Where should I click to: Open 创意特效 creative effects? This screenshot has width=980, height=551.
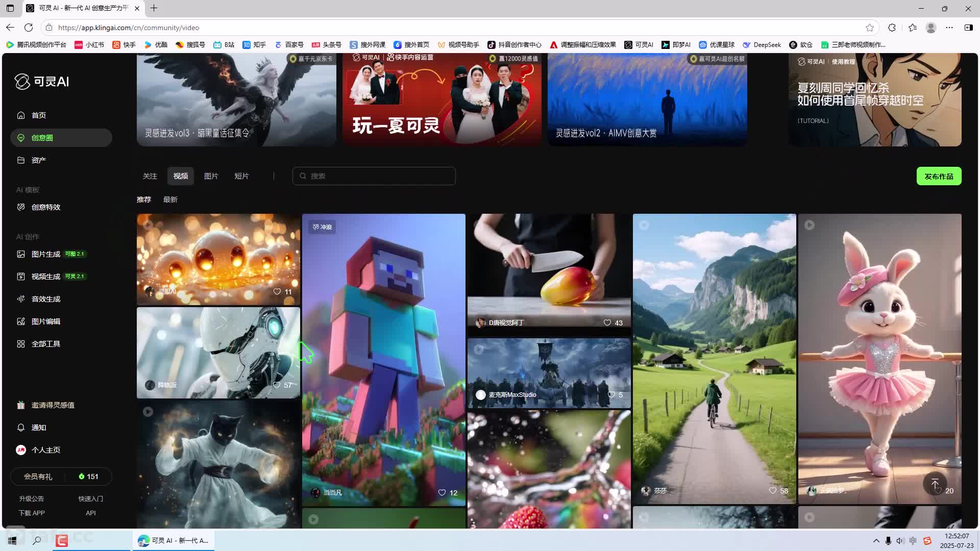pyautogui.click(x=45, y=207)
